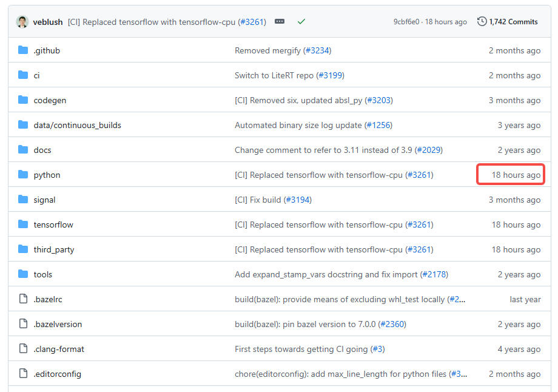Open the codegen folder

[x=50, y=100]
